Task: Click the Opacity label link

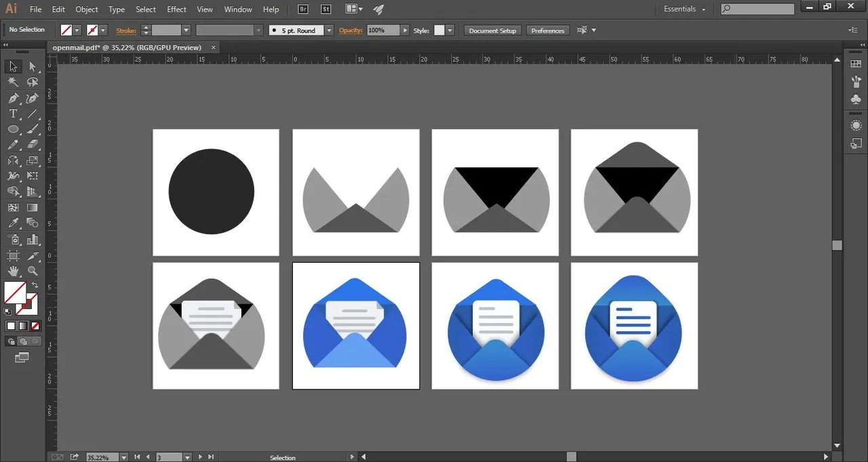Action: click(351, 30)
